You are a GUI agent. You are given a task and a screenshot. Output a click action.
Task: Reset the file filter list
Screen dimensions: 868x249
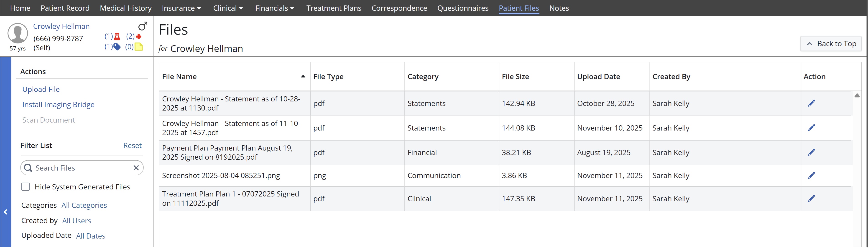132,145
